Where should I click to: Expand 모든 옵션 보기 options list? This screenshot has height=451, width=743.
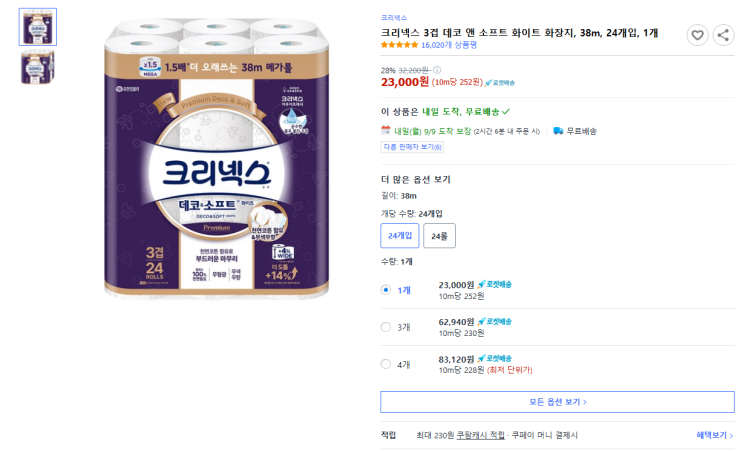(x=557, y=402)
